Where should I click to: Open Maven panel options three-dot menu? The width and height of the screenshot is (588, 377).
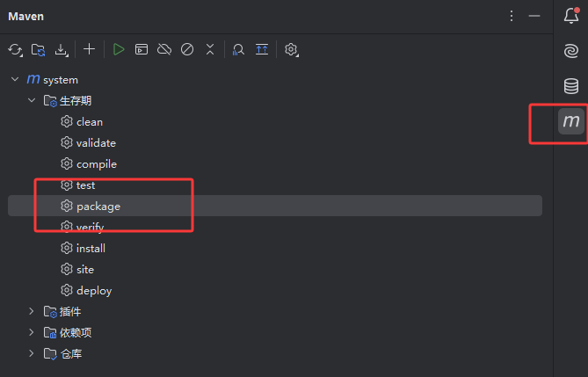coord(512,16)
